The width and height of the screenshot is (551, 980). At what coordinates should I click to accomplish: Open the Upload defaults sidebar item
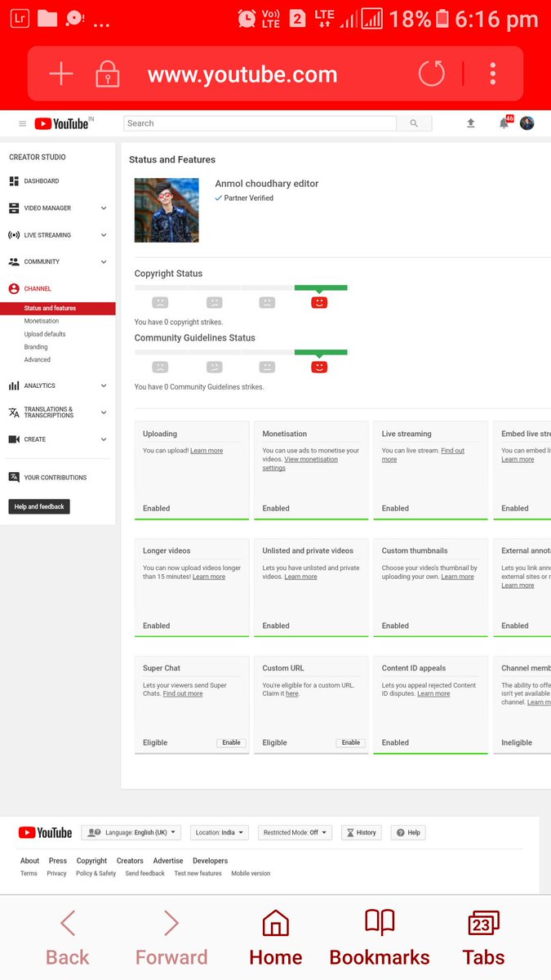click(x=45, y=334)
